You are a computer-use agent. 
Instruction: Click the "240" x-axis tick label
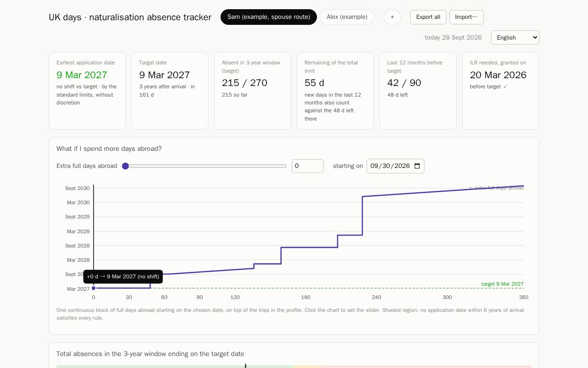377,297
